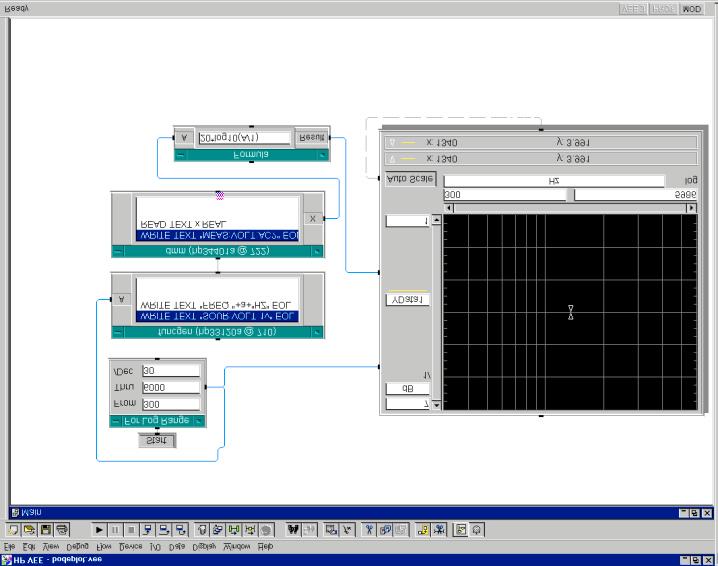Select the WRITE TEXT FREQ transaction line
This screenshot has height=566, width=718.
click(x=218, y=305)
